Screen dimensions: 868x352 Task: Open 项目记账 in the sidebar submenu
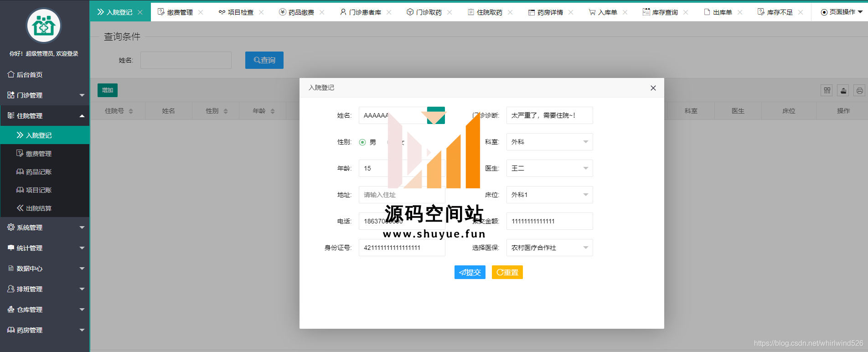point(45,190)
